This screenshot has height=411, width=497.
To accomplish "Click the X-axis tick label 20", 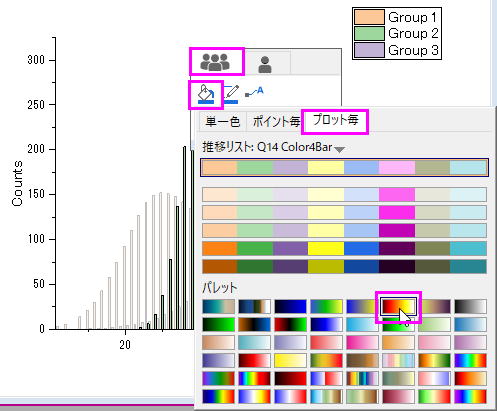I will click(x=125, y=345).
